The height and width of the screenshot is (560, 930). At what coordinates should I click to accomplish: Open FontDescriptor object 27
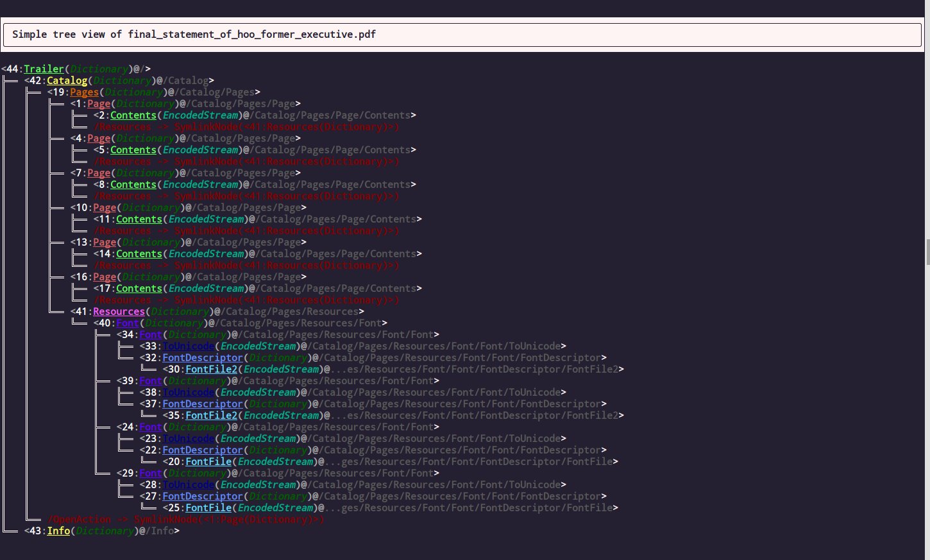click(x=203, y=496)
